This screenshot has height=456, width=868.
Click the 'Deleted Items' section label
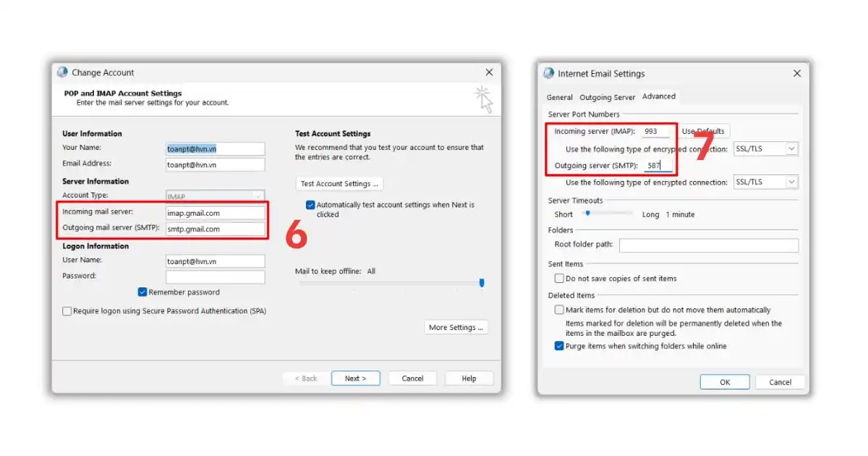571,295
